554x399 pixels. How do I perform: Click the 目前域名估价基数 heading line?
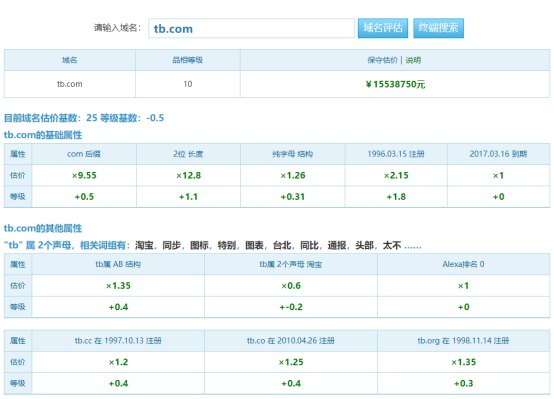[84, 118]
